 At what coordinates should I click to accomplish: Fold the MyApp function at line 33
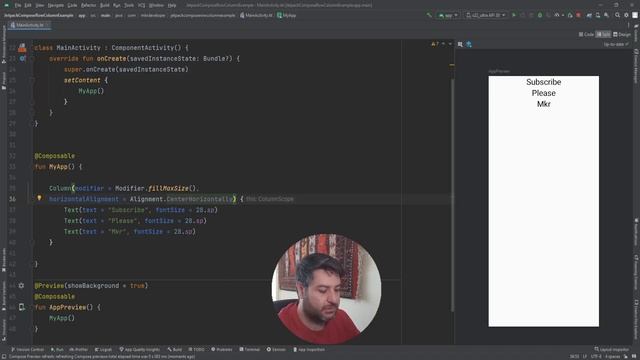point(31,167)
